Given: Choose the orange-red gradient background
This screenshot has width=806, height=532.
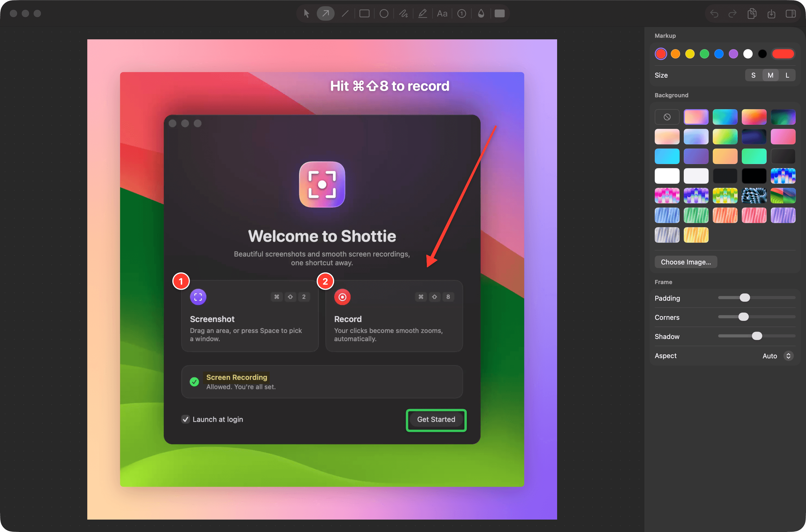Looking at the screenshot, I should [754, 117].
